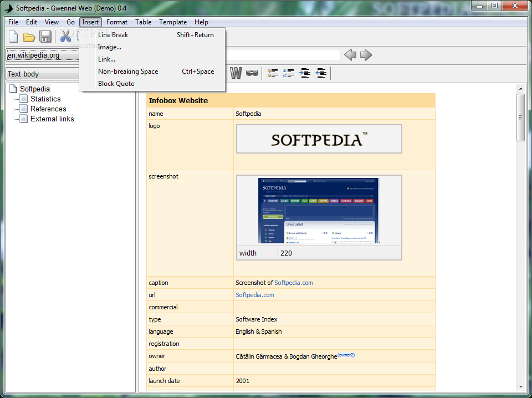Viewport: 532px width, 398px height.
Task: Open the Edit menu
Action: pyautogui.click(x=32, y=22)
